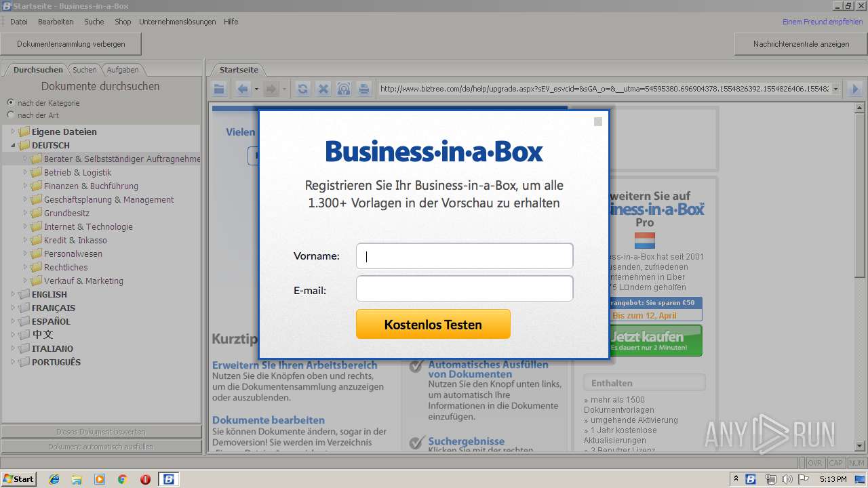Click Nachrichtenzentrale anzeigen button
The width and height of the screenshot is (868, 488).
[801, 44]
